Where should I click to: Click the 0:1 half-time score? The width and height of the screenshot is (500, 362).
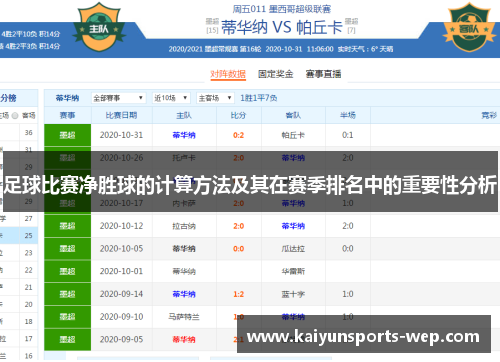tap(348, 135)
